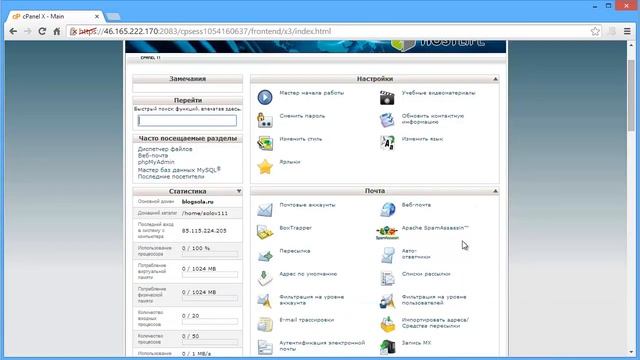The height and width of the screenshot is (360, 640).
Task: Click the Update Contact Information icon
Action: (x=387, y=120)
